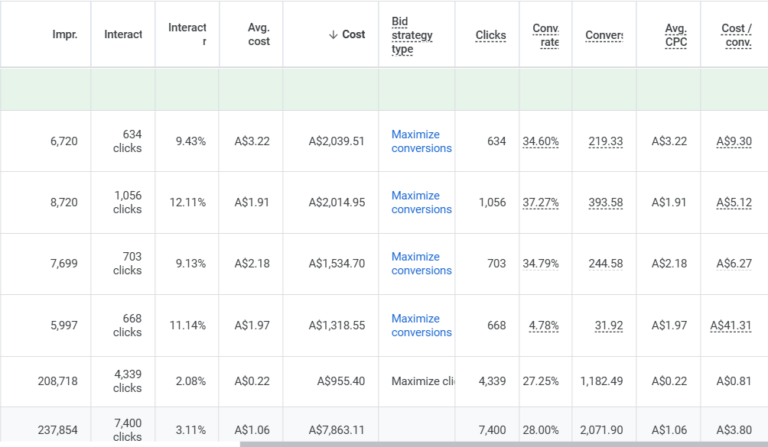Select the Clicks column header
The width and height of the screenshot is (768, 447).
(490, 35)
